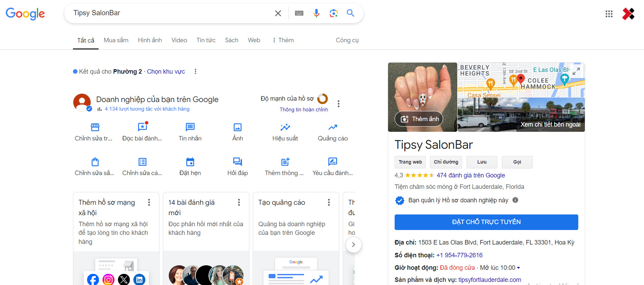Open the 474 đánh giá trên Google link
644x285 pixels.
coord(471,175)
